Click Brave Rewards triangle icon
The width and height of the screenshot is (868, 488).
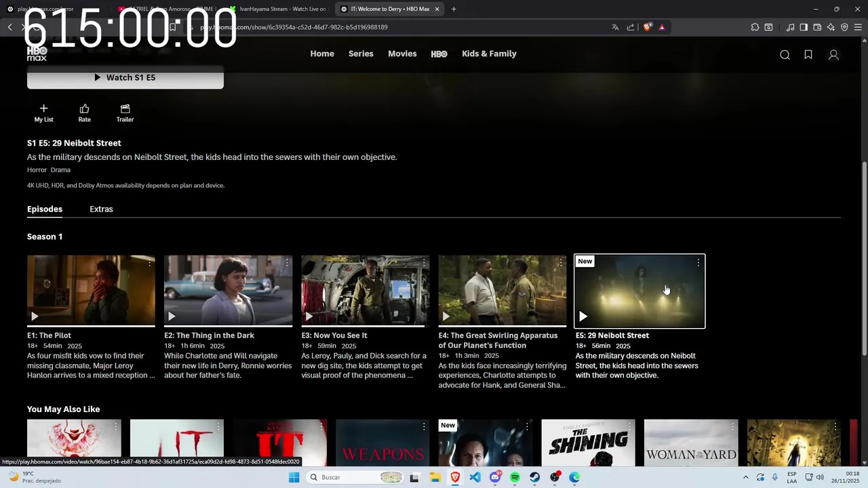pyautogui.click(x=662, y=27)
